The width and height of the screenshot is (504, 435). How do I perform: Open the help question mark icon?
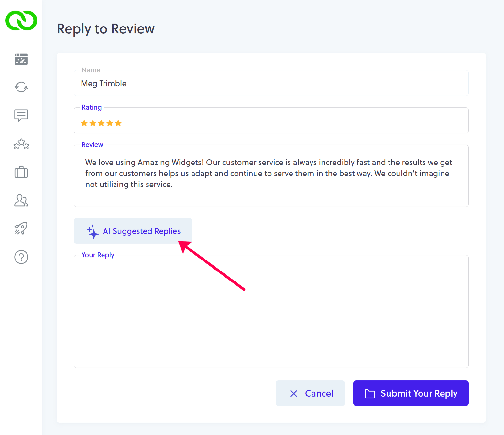pos(21,257)
